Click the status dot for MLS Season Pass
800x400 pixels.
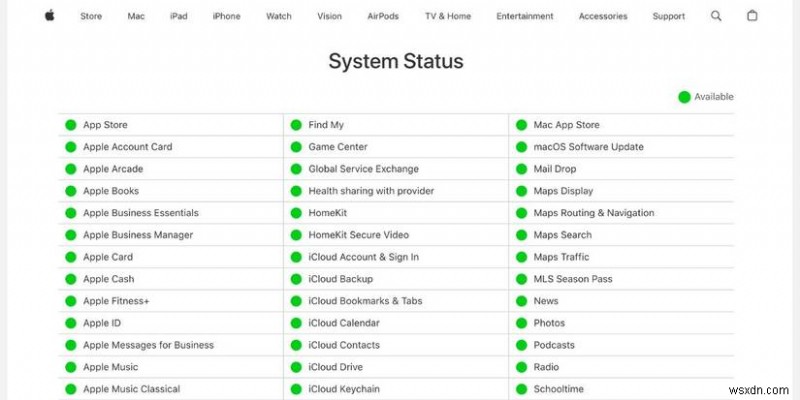click(x=521, y=279)
